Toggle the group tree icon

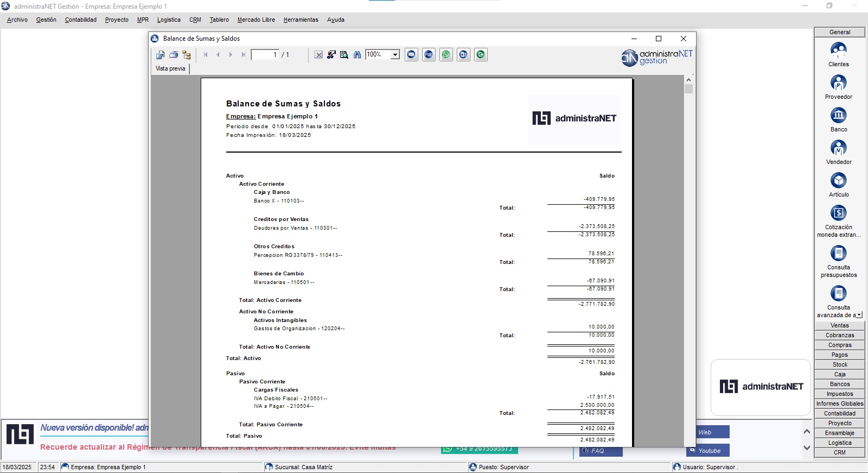(187, 55)
